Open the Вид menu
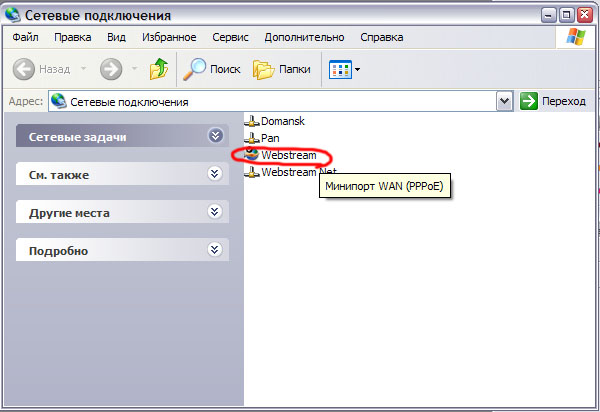Screen dimensions: 600x412 (116, 37)
